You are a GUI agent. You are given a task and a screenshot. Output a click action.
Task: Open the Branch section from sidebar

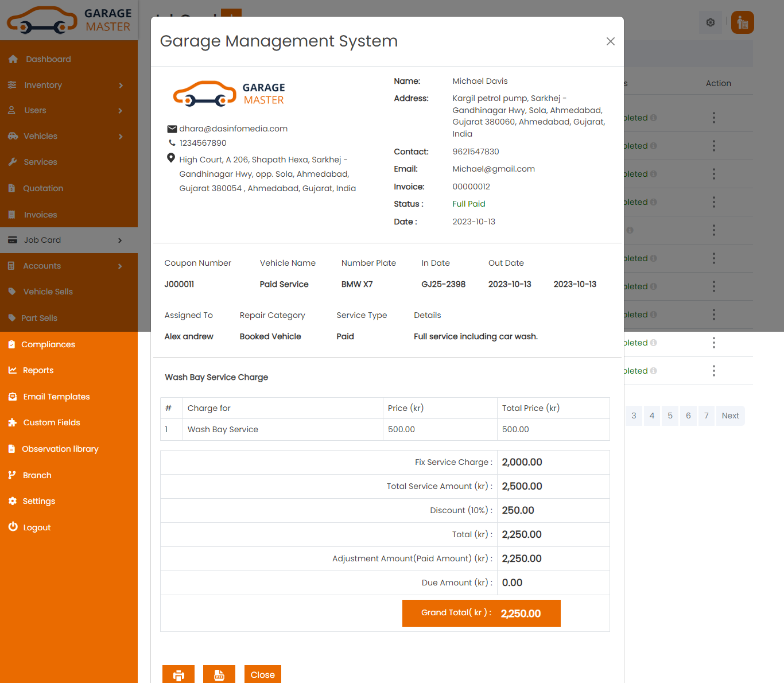(37, 475)
